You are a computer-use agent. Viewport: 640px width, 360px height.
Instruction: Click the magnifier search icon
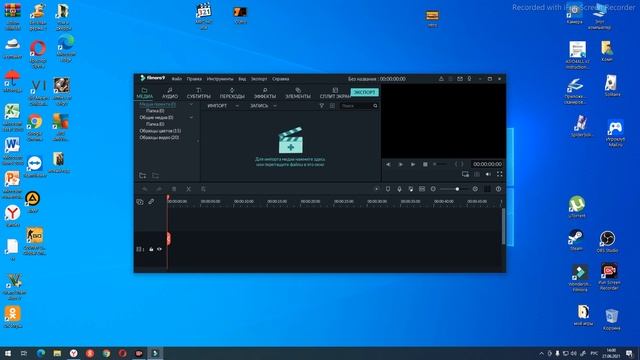375,106
